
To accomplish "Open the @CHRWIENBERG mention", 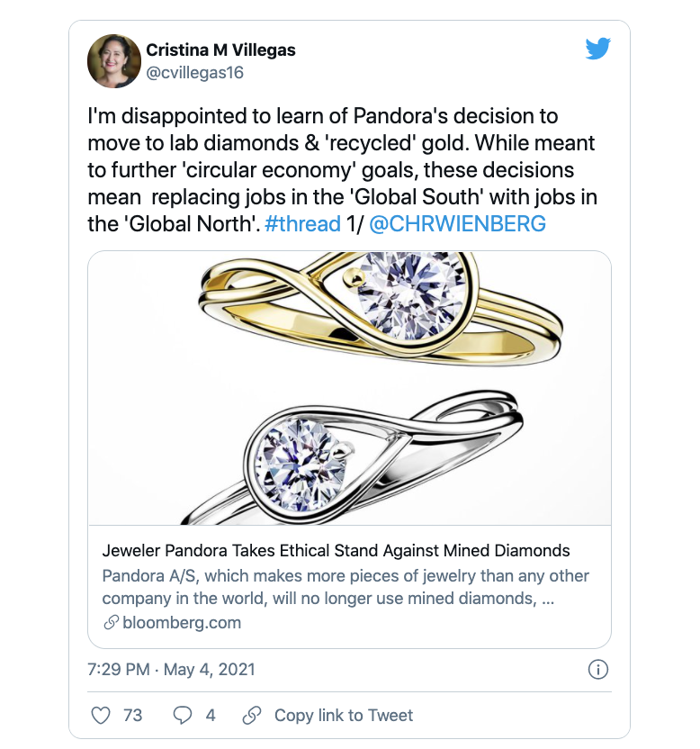I will (x=457, y=223).
